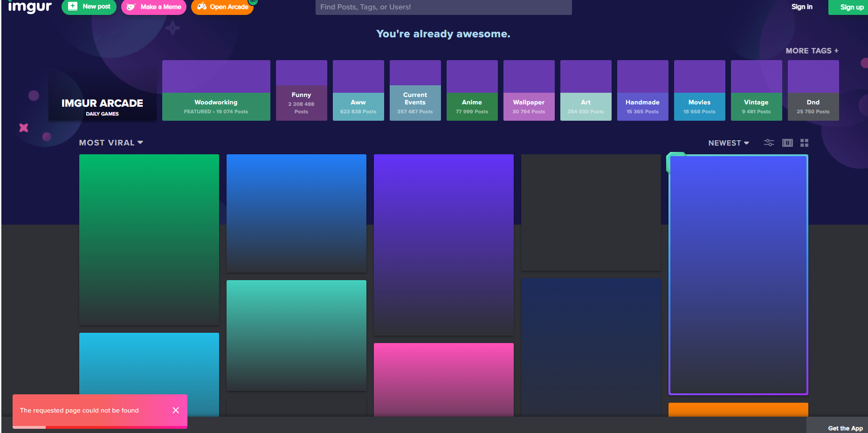
Task: Expand the Most Viral dropdown
Action: (111, 143)
